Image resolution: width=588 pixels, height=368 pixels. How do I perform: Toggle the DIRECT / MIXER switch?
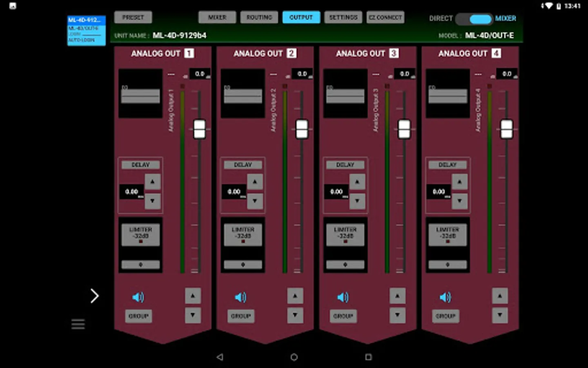click(474, 19)
